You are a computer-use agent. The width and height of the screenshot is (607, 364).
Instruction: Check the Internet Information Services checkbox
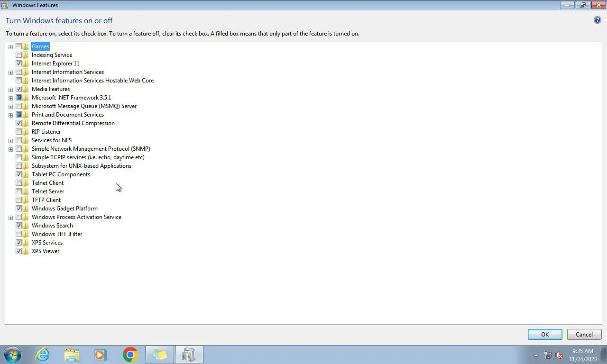[19, 72]
